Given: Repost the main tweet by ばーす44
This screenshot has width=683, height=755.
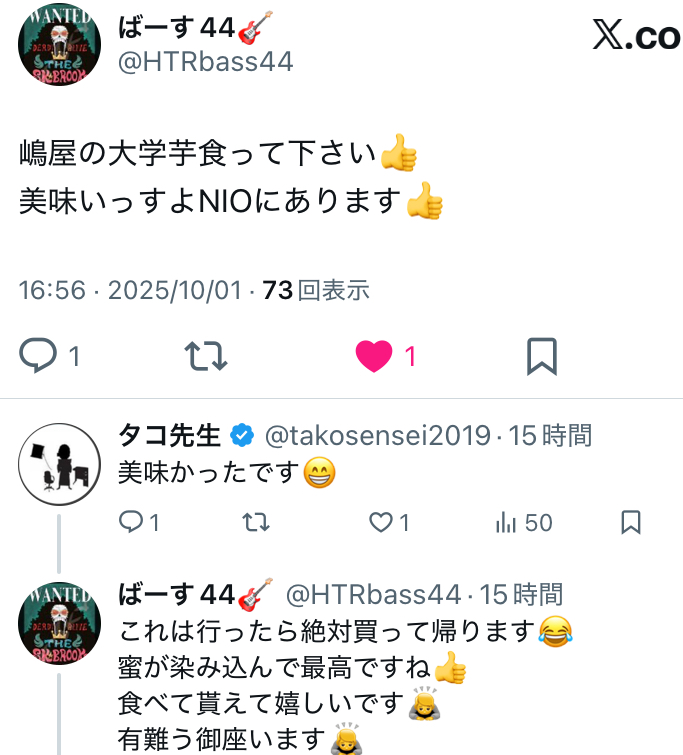Looking at the screenshot, I should coord(206,356).
